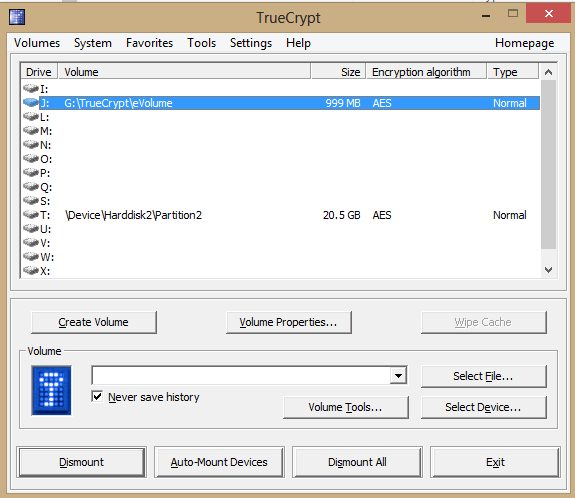575x498 pixels.
Task: Click the drive icon for V:
Action: [31, 242]
